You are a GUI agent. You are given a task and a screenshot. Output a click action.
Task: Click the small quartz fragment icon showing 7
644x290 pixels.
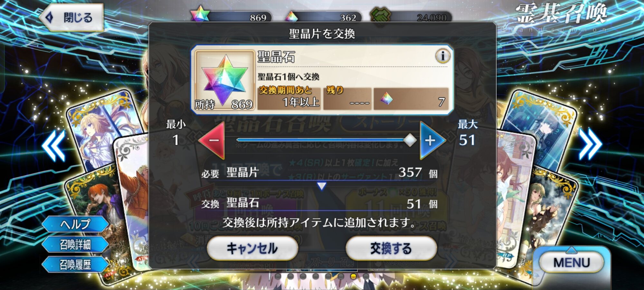pyautogui.click(x=386, y=98)
